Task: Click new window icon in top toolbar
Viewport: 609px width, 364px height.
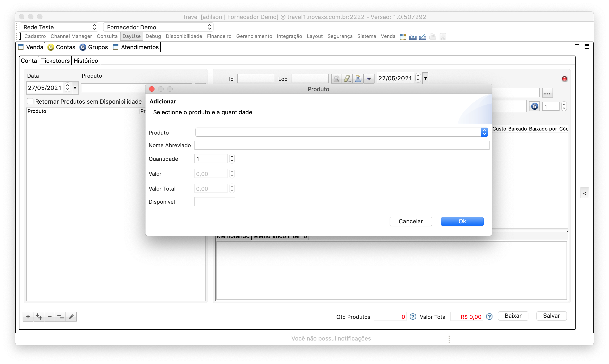Action: tap(403, 37)
